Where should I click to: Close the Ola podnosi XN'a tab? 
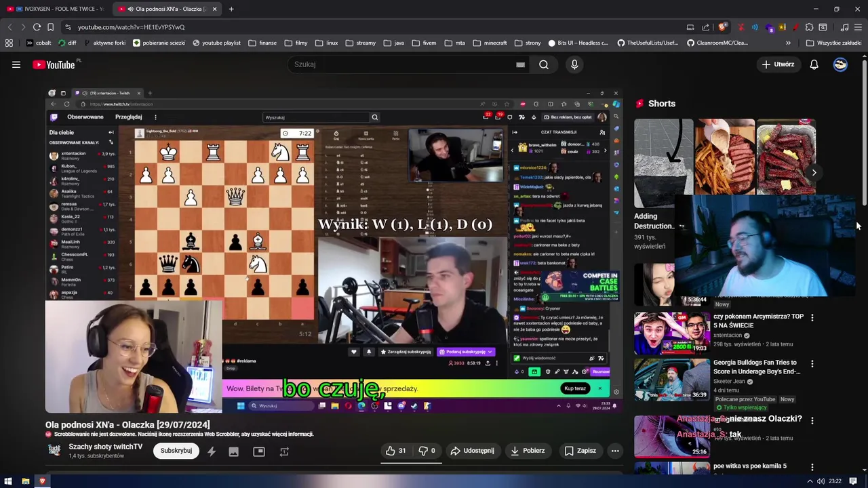pos(214,9)
